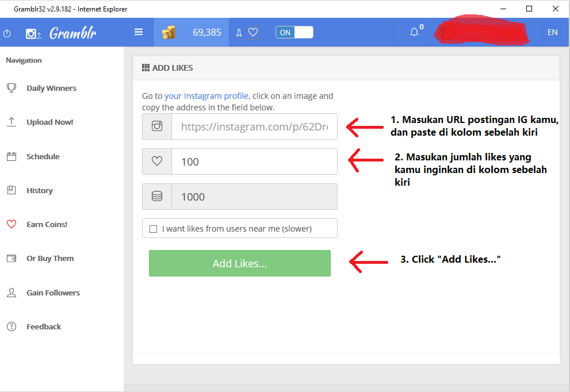Click the green Add Likes... button

click(239, 263)
